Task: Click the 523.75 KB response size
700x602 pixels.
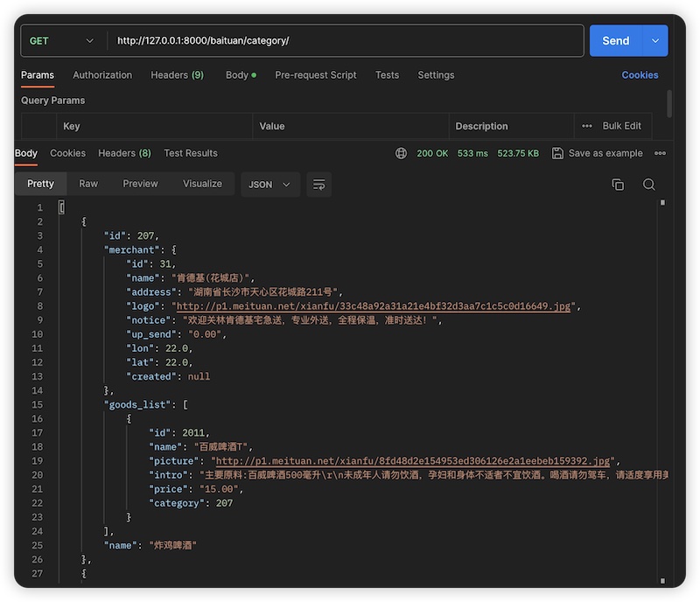Action: [x=518, y=153]
